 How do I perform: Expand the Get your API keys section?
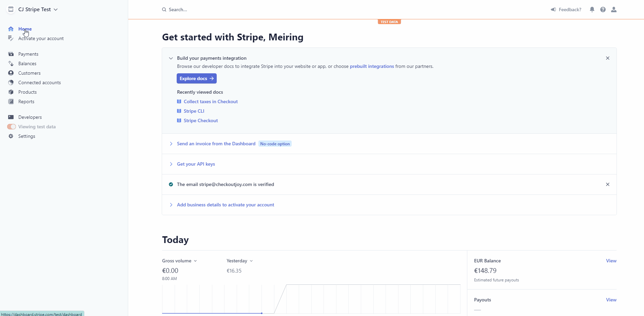point(171,164)
